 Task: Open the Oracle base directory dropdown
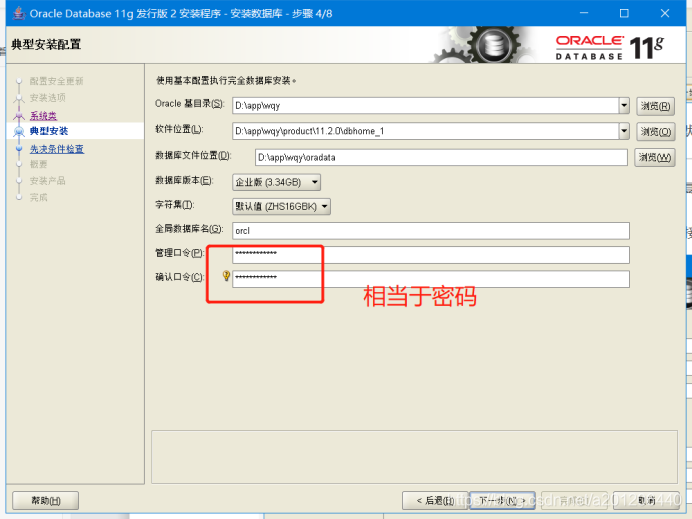624,105
